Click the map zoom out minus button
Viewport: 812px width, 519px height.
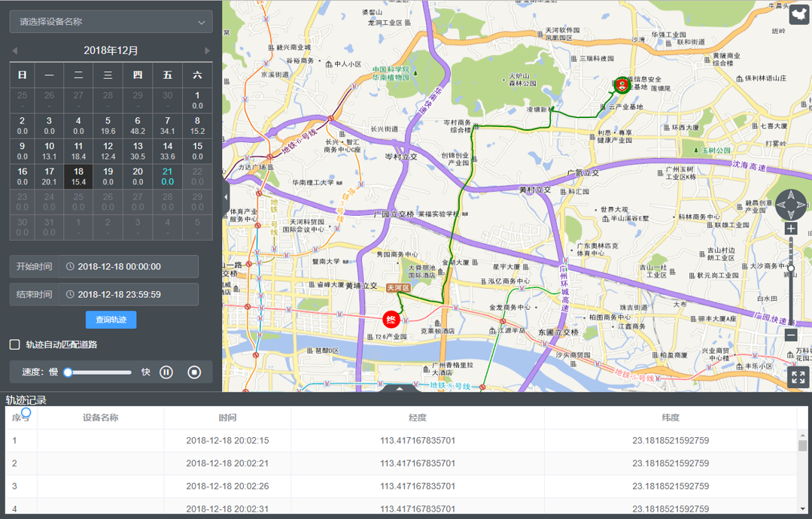pos(791,335)
